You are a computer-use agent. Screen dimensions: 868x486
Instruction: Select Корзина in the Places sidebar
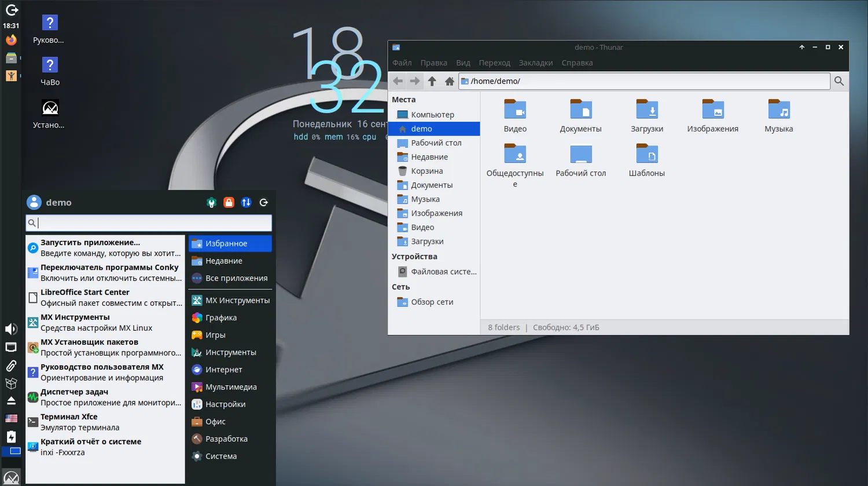[x=426, y=171]
